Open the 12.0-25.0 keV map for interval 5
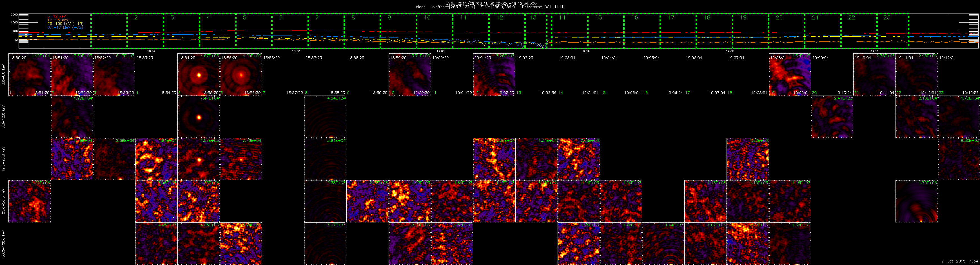 [199, 159]
